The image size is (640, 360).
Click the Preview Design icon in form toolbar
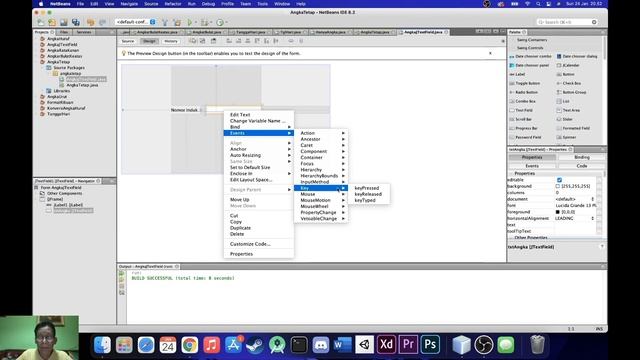(x=213, y=41)
